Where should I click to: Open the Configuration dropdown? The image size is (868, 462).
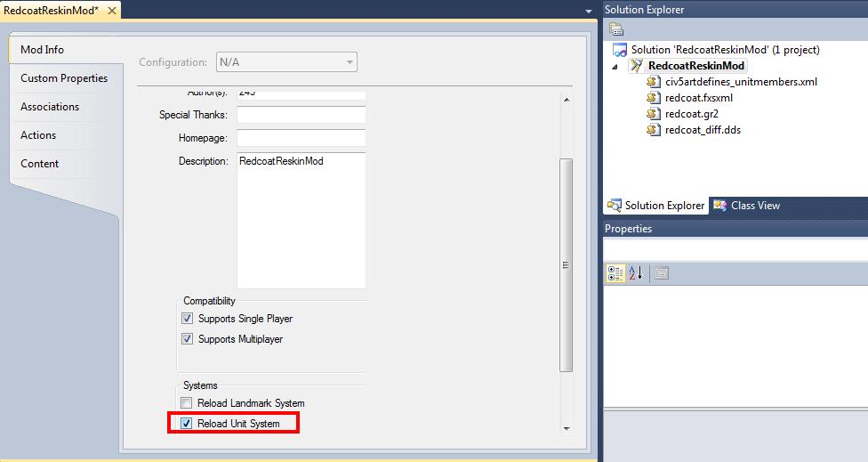click(x=286, y=62)
